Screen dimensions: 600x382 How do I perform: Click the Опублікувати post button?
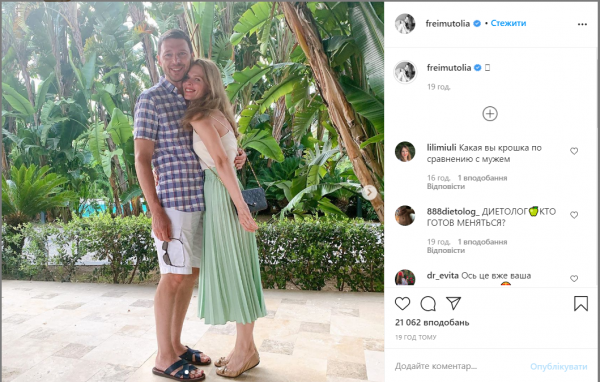click(558, 367)
